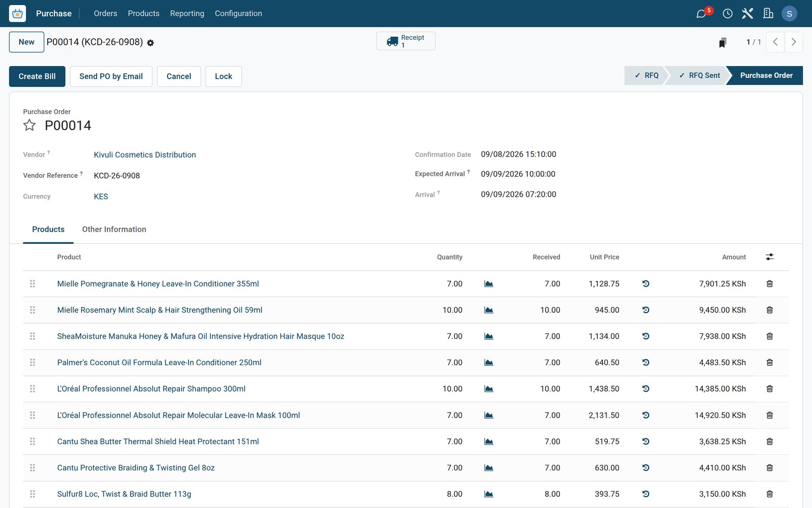Open column settings adjust icon in table header
This screenshot has height=508, width=812.
coord(769,257)
